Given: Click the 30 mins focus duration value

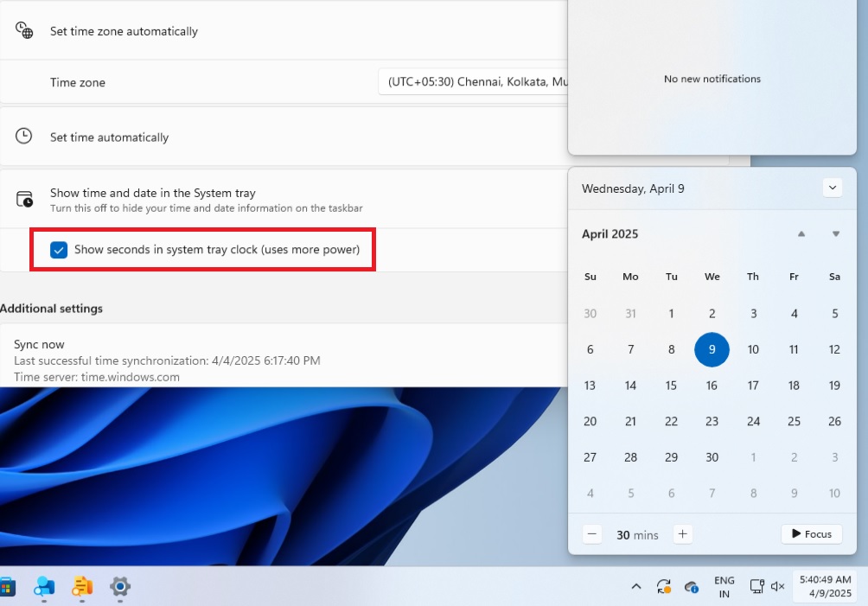Looking at the screenshot, I should 637,535.
